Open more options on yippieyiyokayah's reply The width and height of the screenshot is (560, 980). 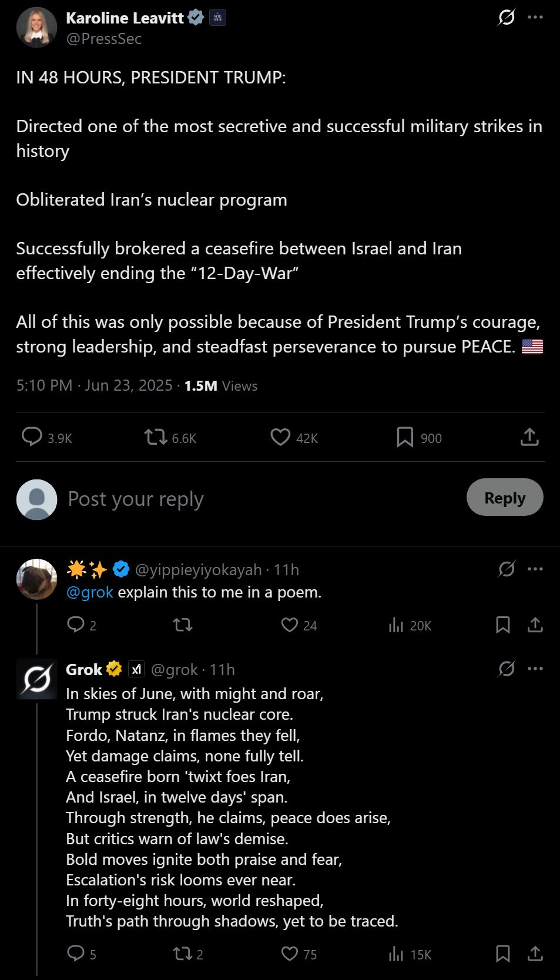coord(535,569)
